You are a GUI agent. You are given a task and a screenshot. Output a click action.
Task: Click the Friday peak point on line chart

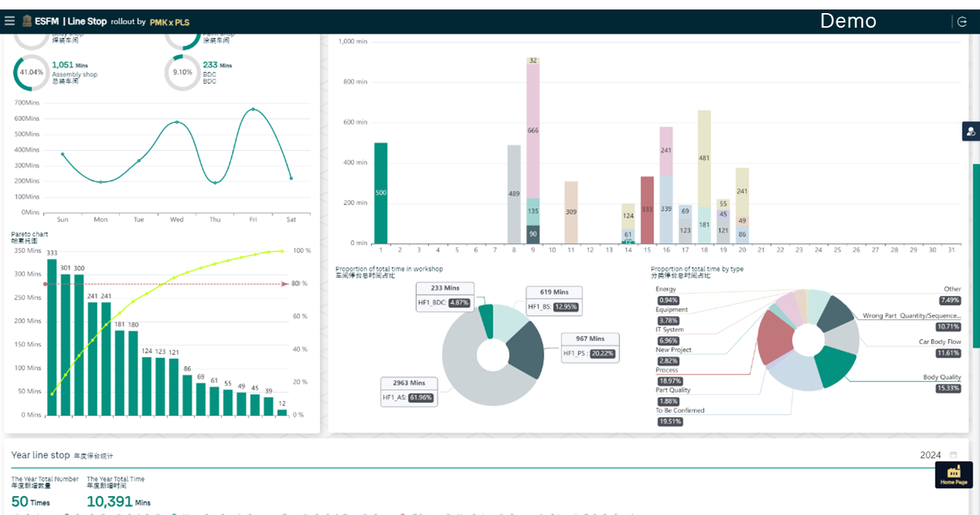(253, 109)
